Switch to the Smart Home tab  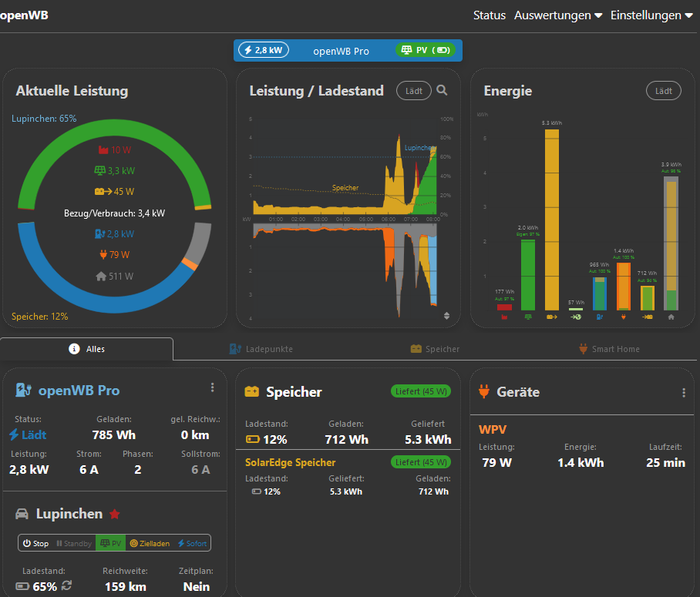click(x=609, y=349)
